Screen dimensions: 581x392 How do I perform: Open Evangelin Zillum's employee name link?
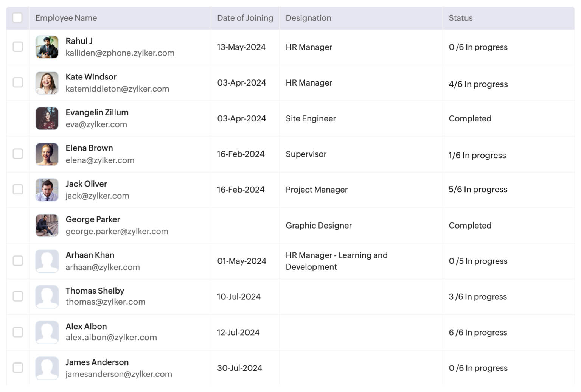[x=97, y=112]
